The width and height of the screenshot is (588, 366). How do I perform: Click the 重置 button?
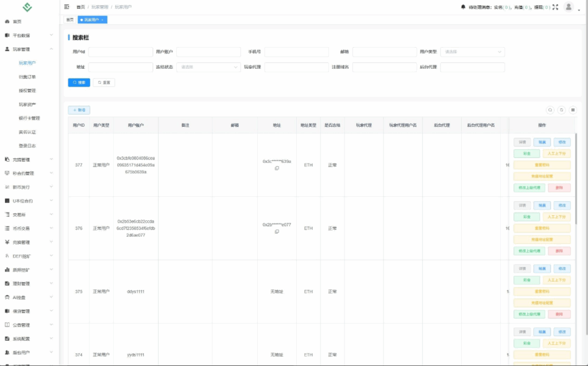pyautogui.click(x=104, y=83)
